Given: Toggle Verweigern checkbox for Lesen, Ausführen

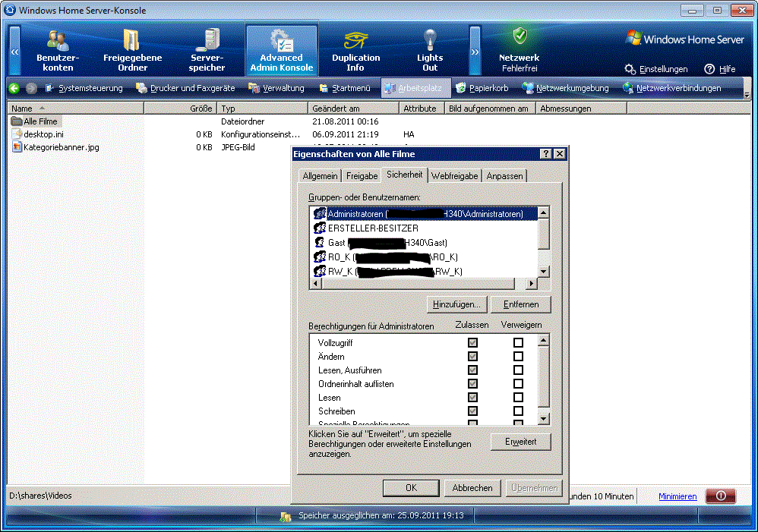Looking at the screenshot, I should (518, 370).
